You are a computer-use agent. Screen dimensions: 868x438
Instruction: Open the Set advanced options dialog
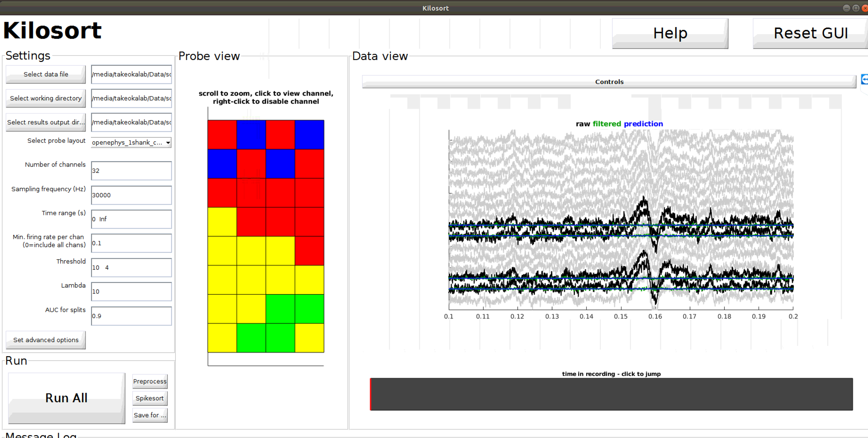pyautogui.click(x=45, y=340)
